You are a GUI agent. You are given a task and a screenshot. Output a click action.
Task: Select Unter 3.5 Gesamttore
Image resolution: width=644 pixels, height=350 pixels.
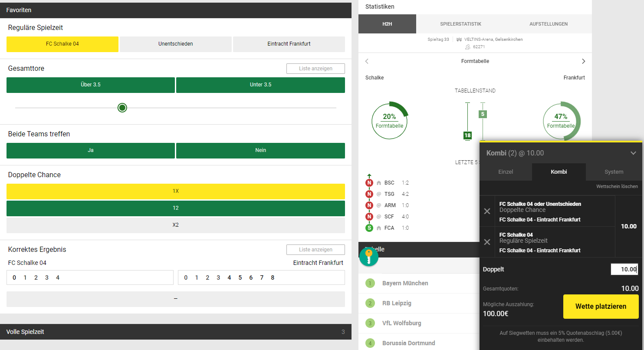[x=261, y=85]
